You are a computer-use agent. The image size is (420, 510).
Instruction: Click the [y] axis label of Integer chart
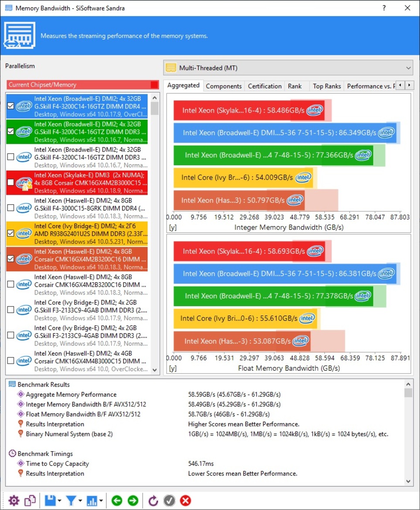coord(173,227)
